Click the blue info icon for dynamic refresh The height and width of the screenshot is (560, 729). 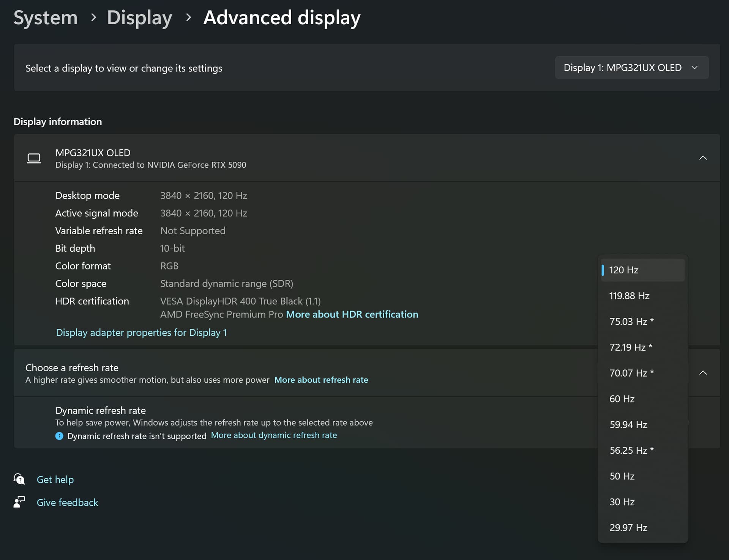click(59, 436)
